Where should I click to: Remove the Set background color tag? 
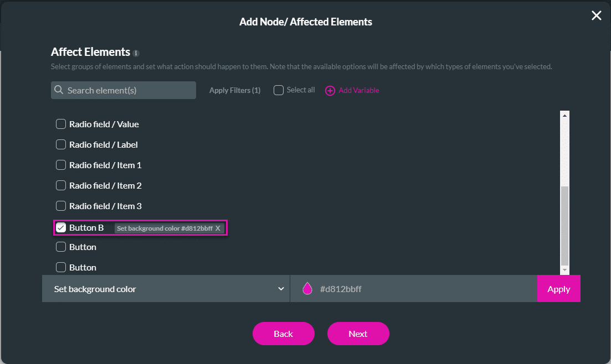pyautogui.click(x=218, y=228)
